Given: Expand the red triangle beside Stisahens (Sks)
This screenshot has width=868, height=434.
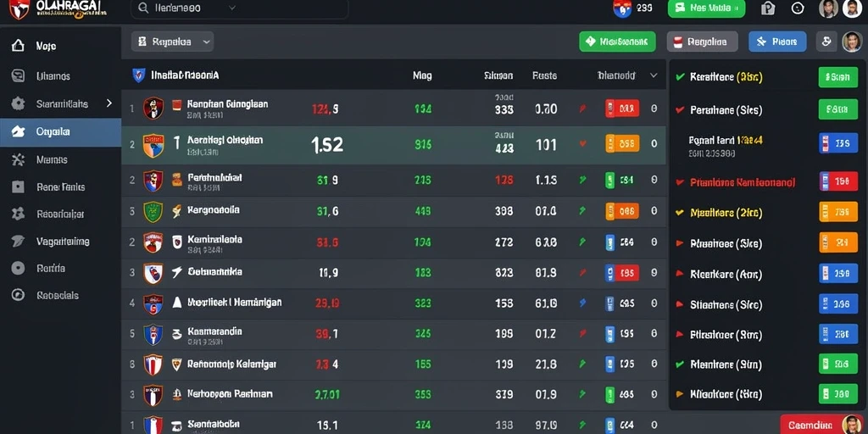Looking at the screenshot, I should (x=681, y=304).
